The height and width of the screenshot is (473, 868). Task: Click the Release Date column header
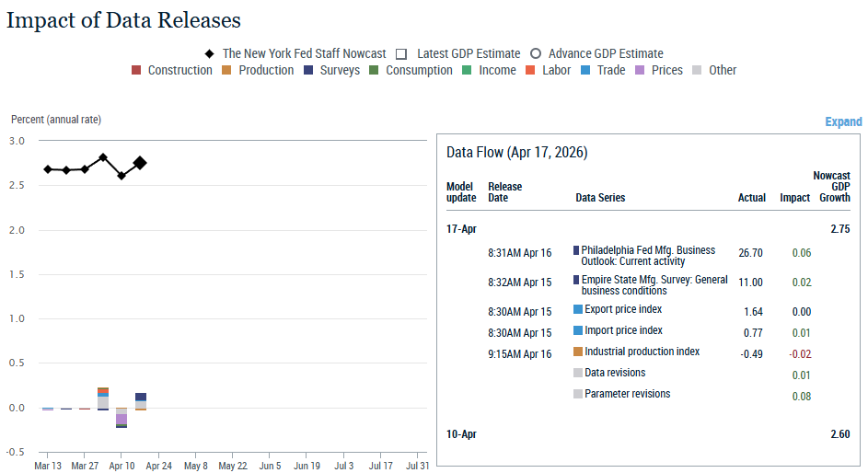504,191
